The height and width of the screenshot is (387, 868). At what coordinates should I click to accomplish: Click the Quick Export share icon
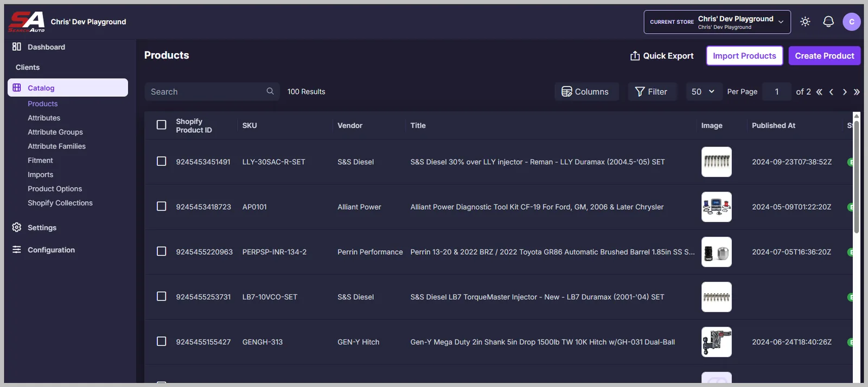pyautogui.click(x=635, y=55)
